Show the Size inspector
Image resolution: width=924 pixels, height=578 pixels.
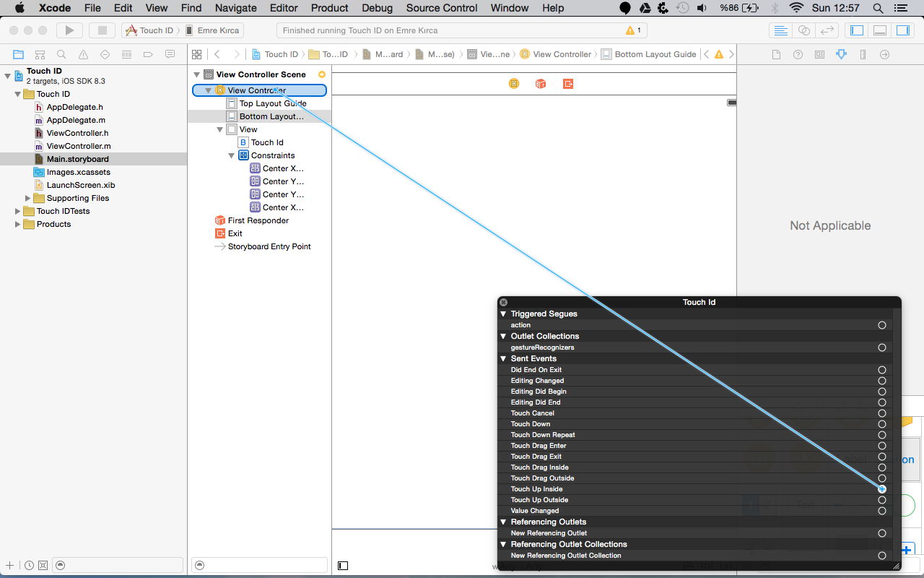point(863,54)
